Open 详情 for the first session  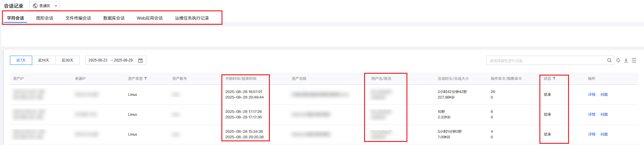tap(592, 95)
